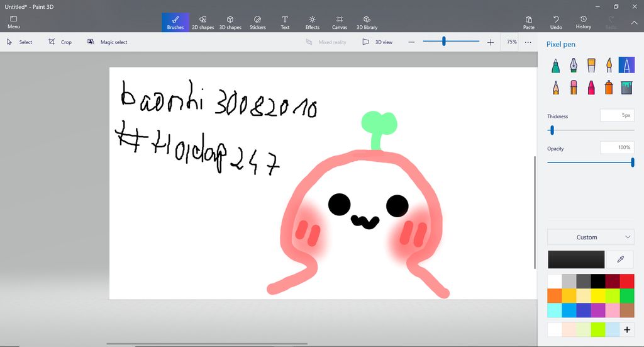Choose the white color swatch in the palette grid
Screen dimensions: 644x347
tap(555, 282)
